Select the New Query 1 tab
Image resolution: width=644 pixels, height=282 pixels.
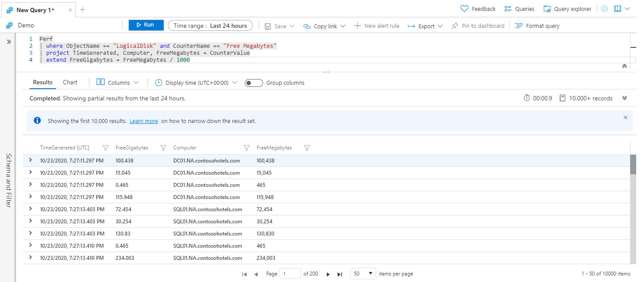tap(35, 10)
